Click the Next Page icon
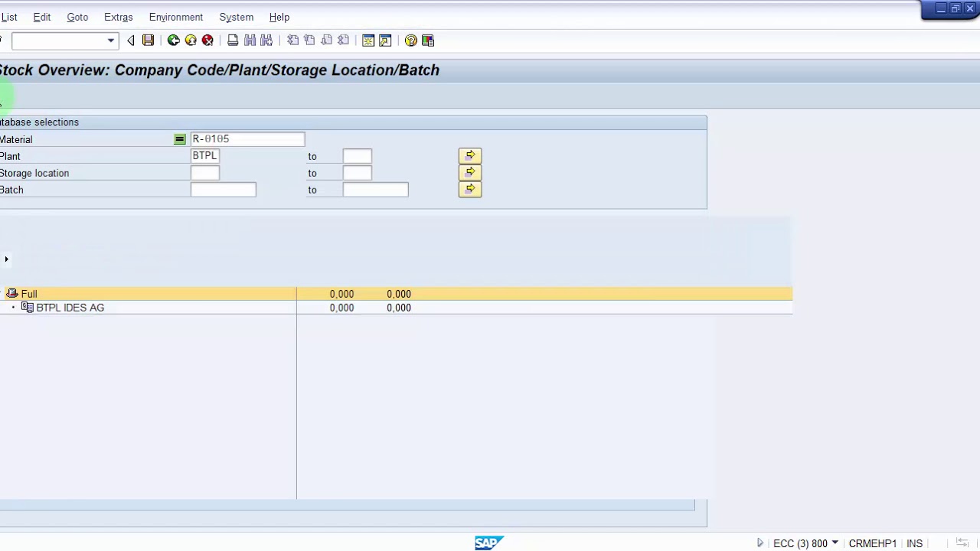 [x=326, y=41]
